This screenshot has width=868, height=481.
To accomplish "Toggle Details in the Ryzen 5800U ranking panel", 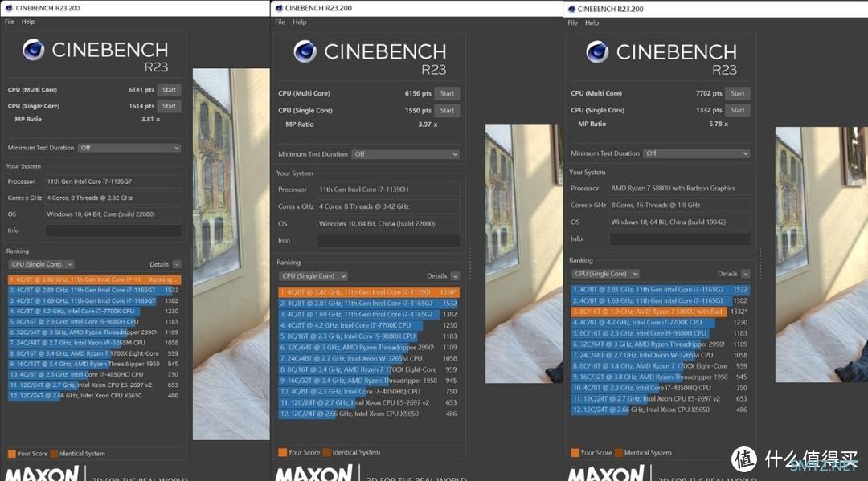I will [745, 274].
